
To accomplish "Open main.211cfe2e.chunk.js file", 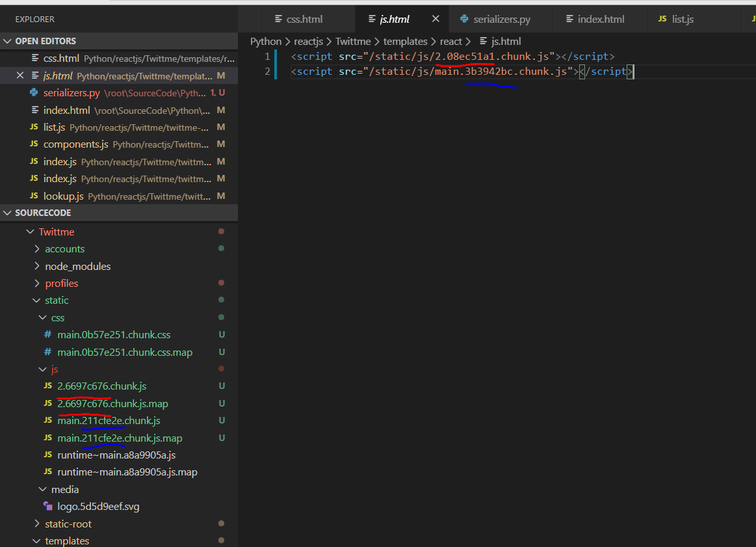I will pos(109,421).
